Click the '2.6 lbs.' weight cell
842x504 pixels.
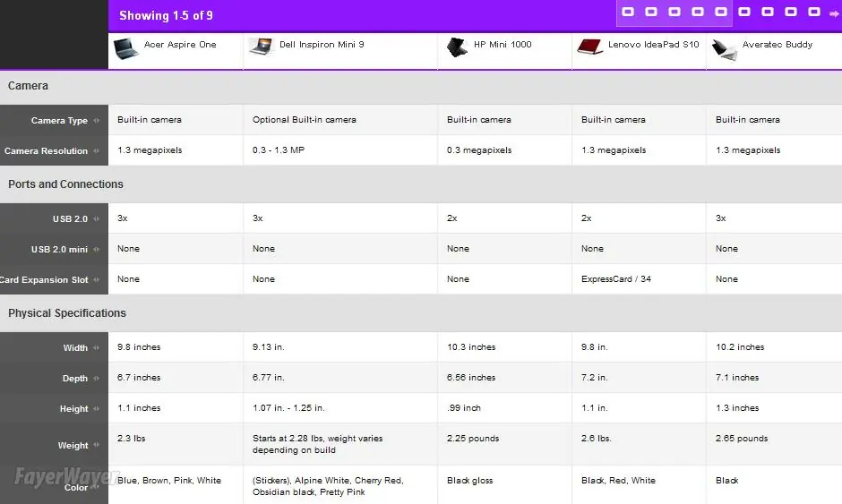[596, 439]
